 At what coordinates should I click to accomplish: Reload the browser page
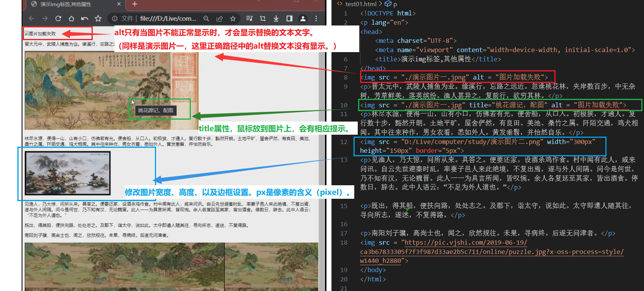click(x=58, y=19)
